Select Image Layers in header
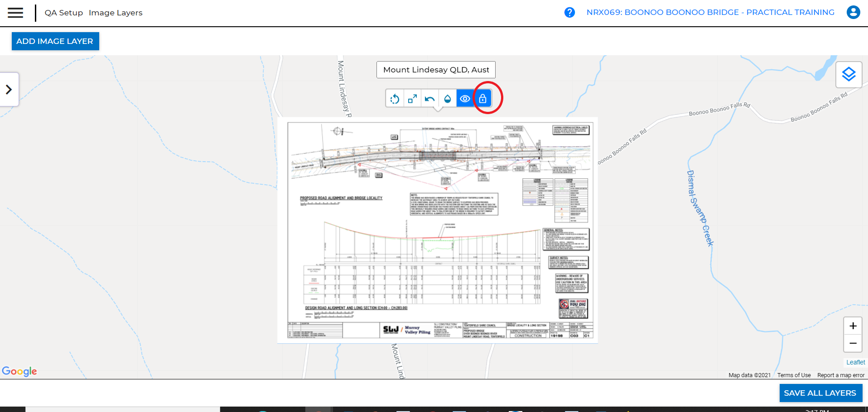Viewport: 868px width, 412px height. click(116, 13)
